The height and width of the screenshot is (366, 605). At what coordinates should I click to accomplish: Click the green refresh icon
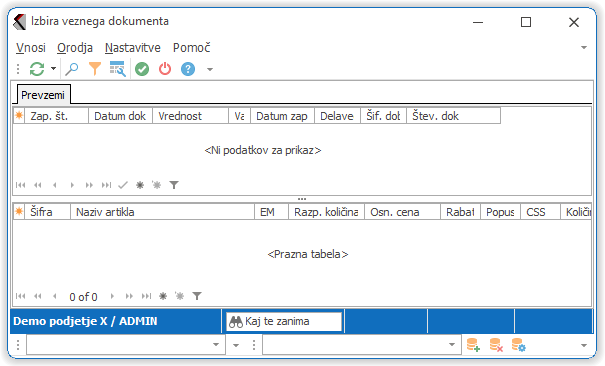point(37,69)
